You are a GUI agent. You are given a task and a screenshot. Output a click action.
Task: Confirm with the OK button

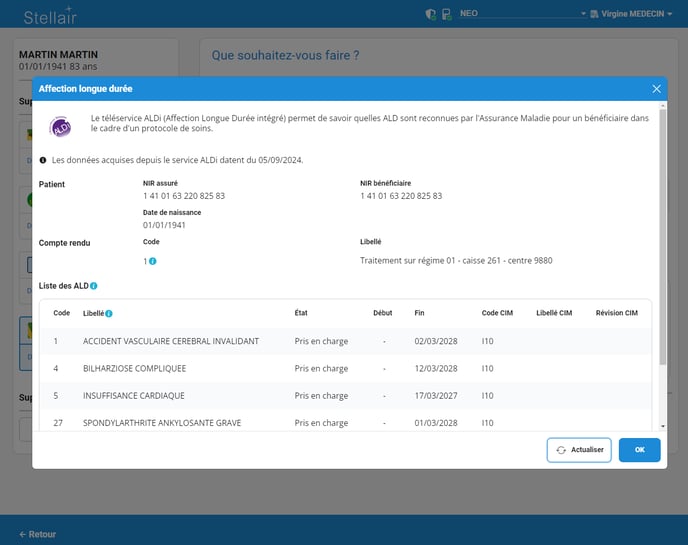click(639, 450)
